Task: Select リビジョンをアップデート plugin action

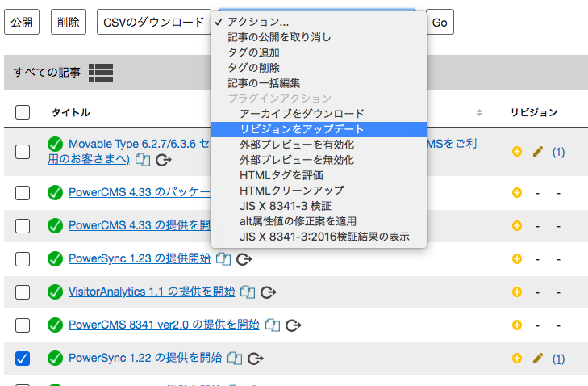Action: (x=319, y=129)
